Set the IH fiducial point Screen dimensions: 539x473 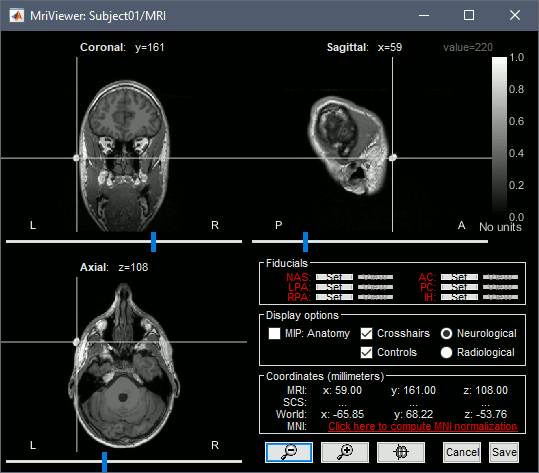coord(459,297)
